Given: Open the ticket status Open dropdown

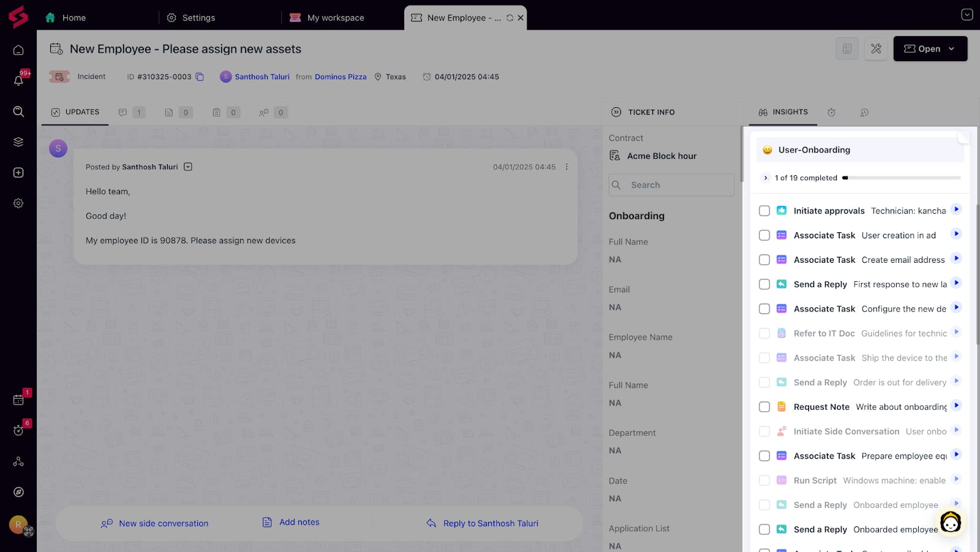Looking at the screenshot, I should pos(930,49).
